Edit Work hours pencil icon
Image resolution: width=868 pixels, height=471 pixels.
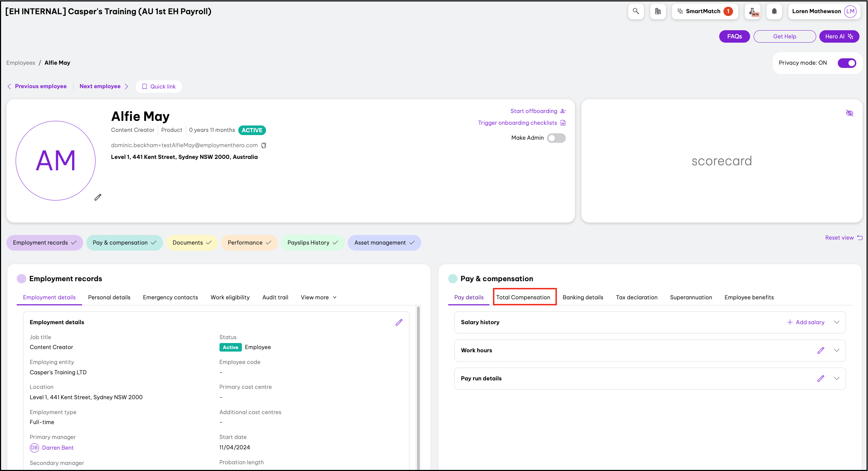(x=820, y=350)
